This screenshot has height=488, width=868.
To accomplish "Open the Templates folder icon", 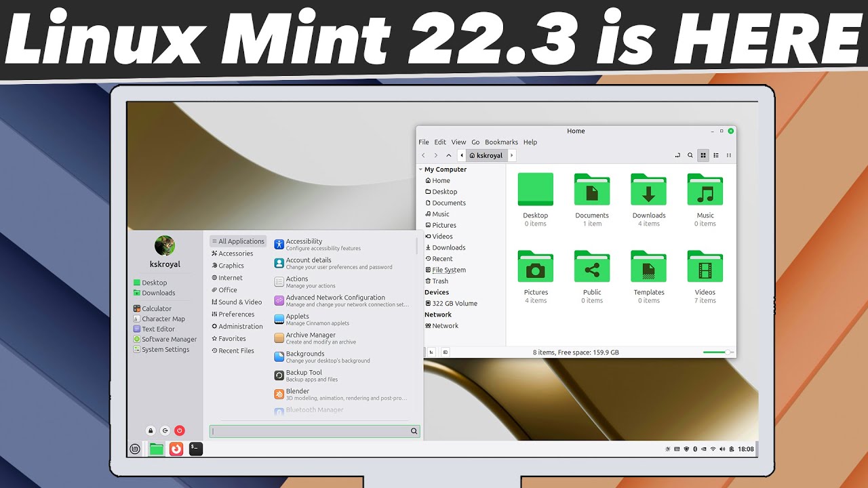I will (649, 266).
